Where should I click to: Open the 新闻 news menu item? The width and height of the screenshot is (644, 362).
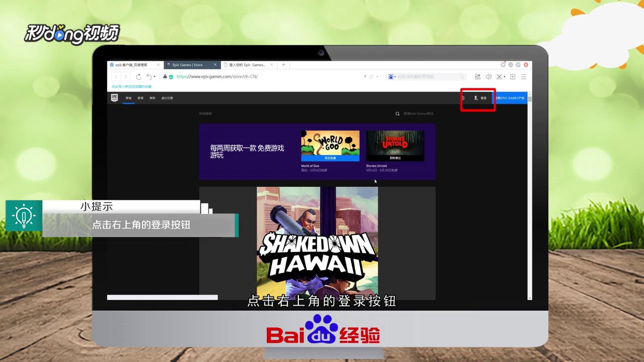click(140, 98)
